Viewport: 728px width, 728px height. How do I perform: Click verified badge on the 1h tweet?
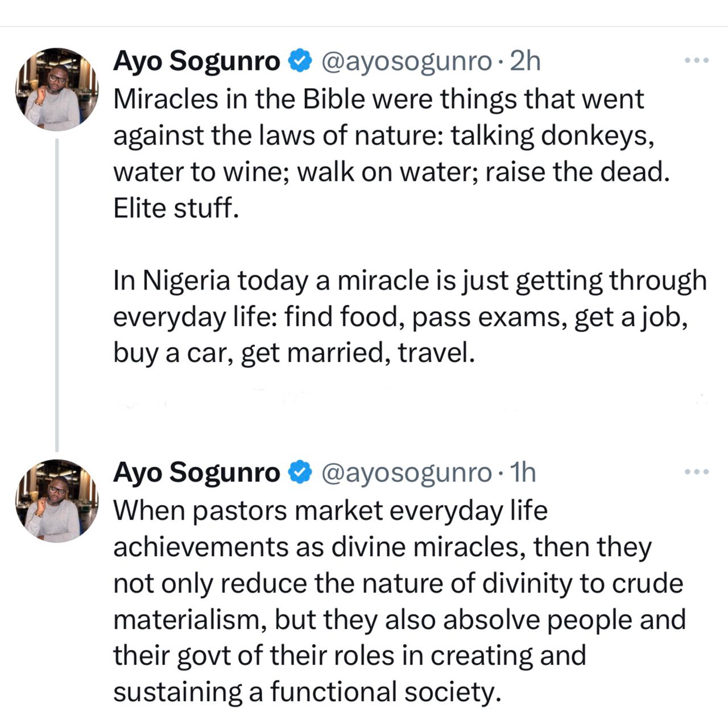point(301,472)
